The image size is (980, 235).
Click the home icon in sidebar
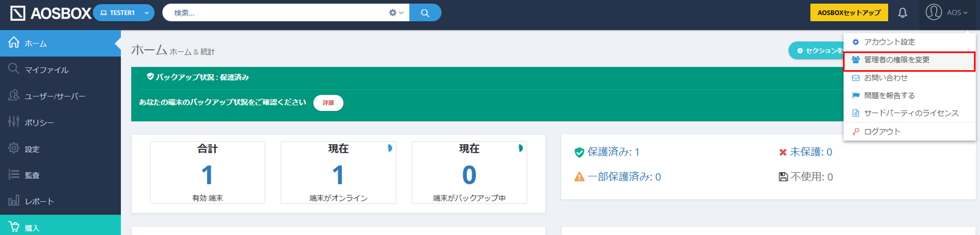14,42
